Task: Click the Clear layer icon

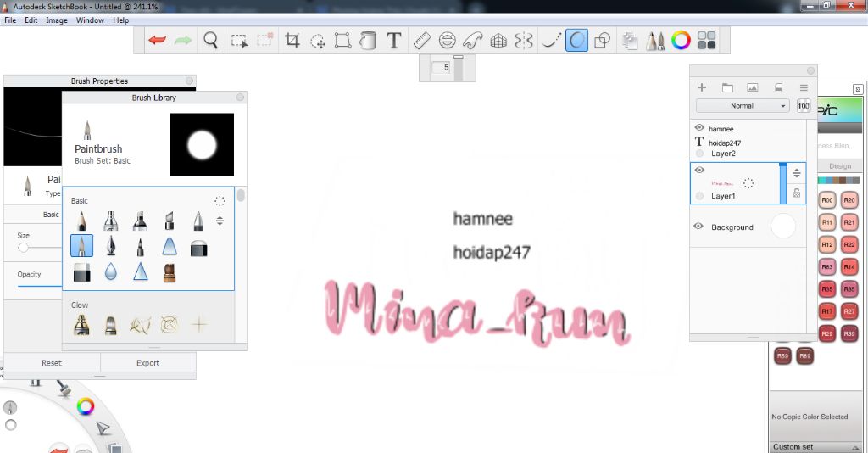Action: pyautogui.click(x=778, y=87)
